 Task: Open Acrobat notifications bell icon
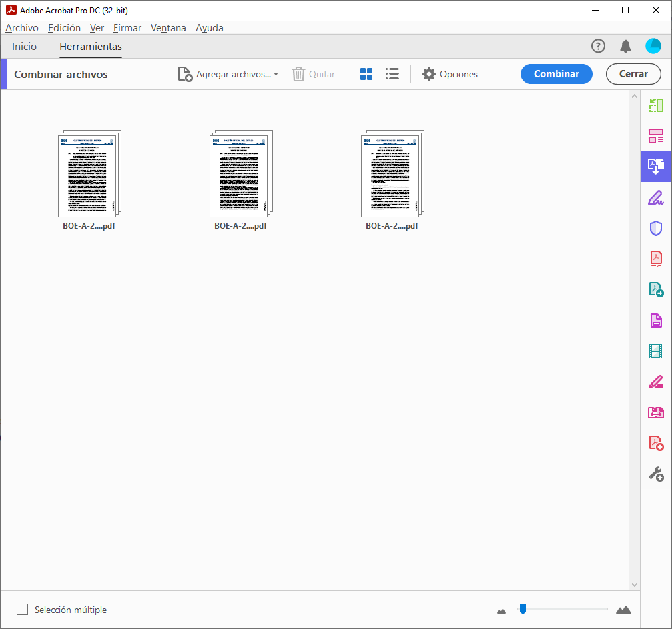click(625, 46)
